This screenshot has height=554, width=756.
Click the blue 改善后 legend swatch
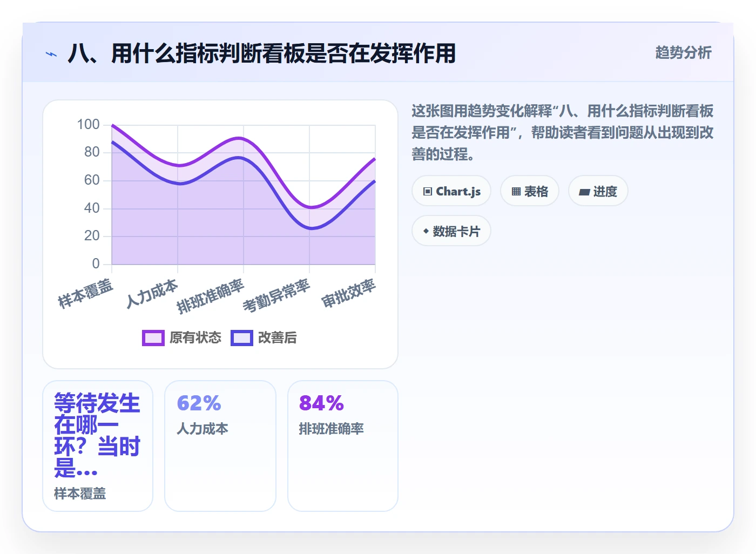[242, 338]
